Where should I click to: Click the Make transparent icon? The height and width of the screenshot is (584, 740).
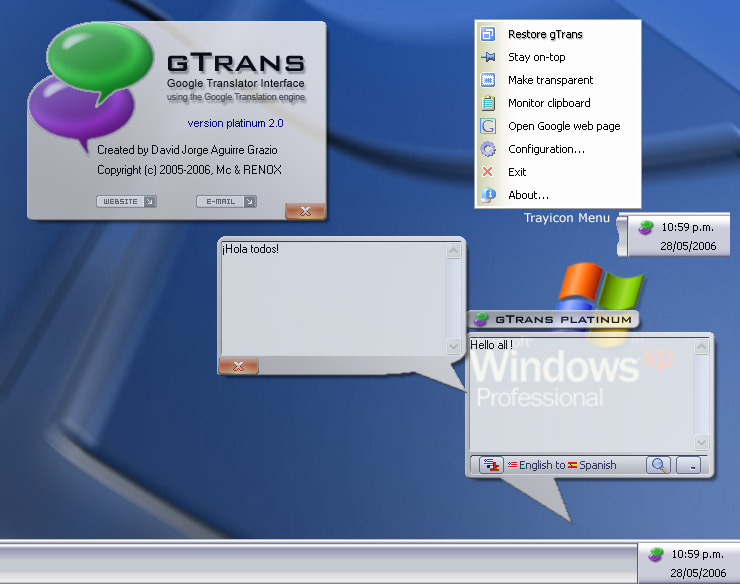click(x=488, y=80)
